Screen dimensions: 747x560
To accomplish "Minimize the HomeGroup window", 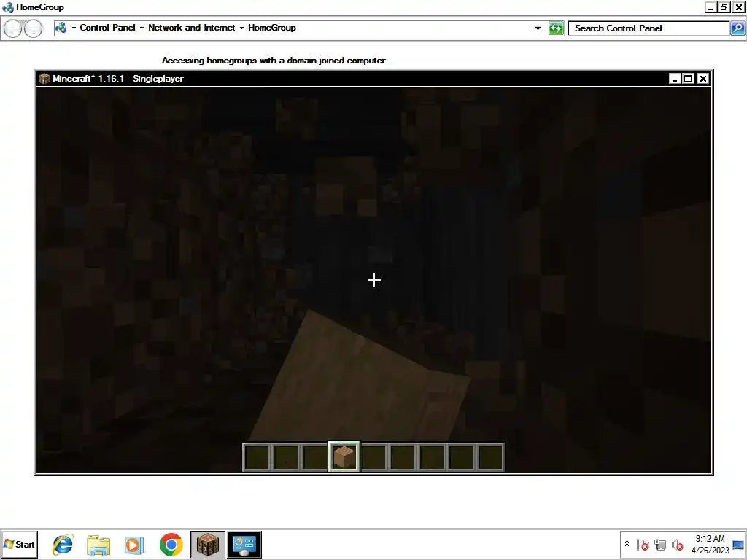I will pyautogui.click(x=711, y=7).
